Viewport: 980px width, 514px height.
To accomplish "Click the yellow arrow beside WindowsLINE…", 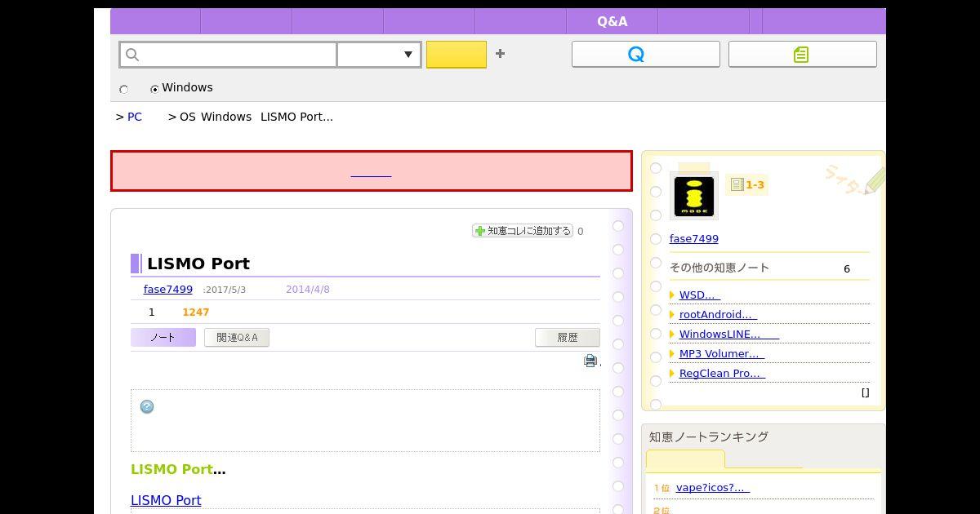I will point(672,335).
